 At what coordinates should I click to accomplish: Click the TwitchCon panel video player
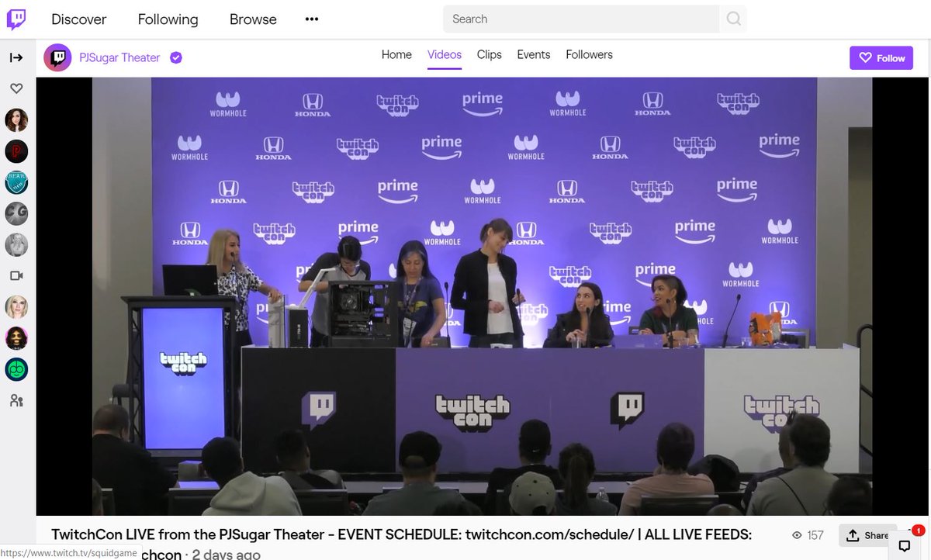[x=482, y=296]
